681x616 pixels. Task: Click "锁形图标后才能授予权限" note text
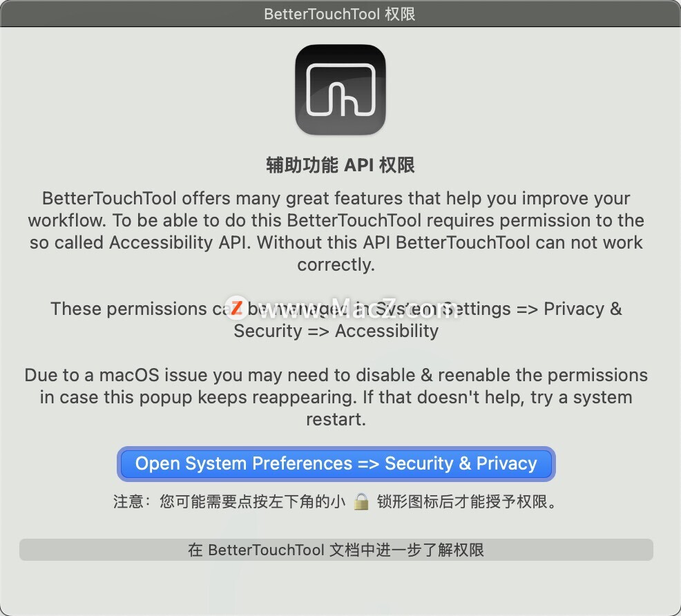pos(461,501)
